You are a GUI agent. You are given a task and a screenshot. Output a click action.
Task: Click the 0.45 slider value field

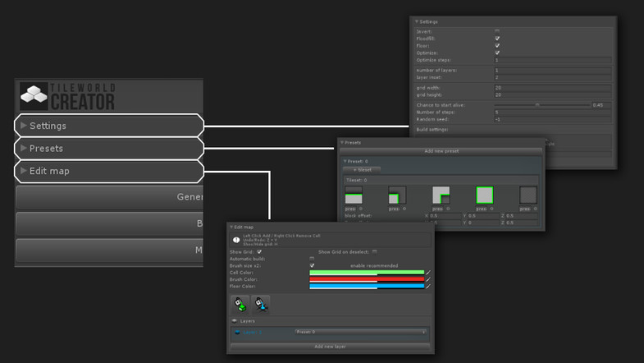click(x=601, y=105)
